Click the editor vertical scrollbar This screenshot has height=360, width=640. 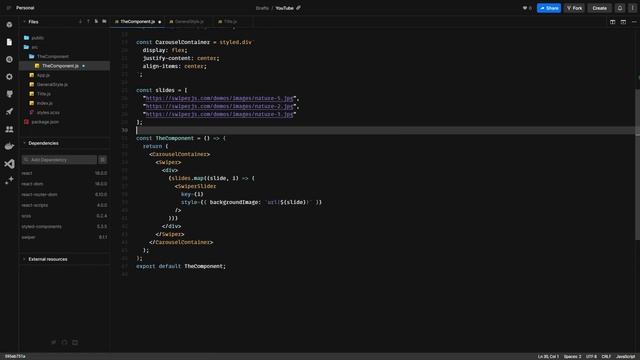click(637, 163)
